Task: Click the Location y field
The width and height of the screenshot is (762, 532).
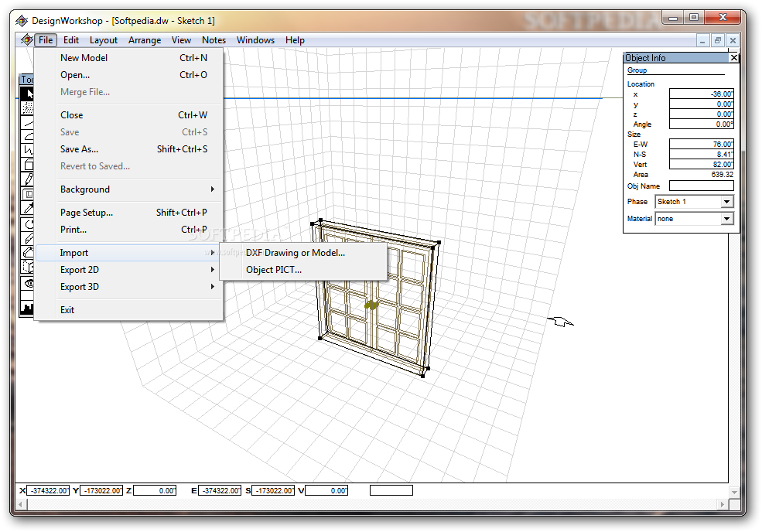Action: click(x=701, y=104)
